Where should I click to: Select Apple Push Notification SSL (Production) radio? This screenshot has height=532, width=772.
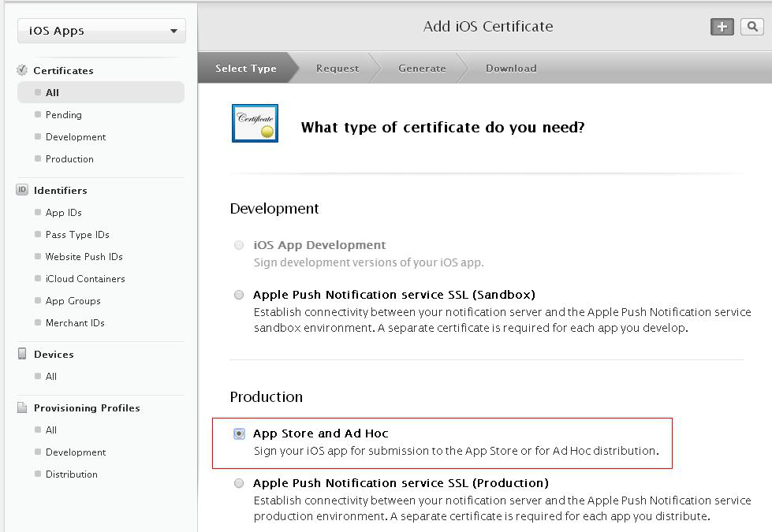click(239, 483)
